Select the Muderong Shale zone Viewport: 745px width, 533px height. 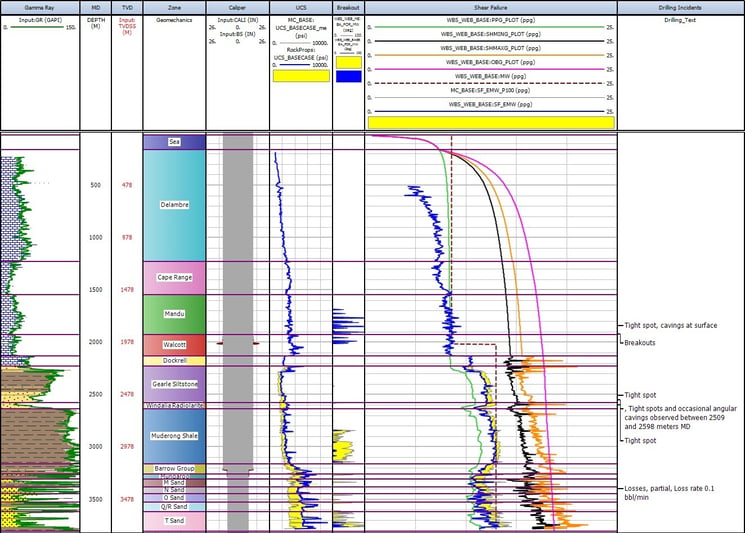[174, 436]
